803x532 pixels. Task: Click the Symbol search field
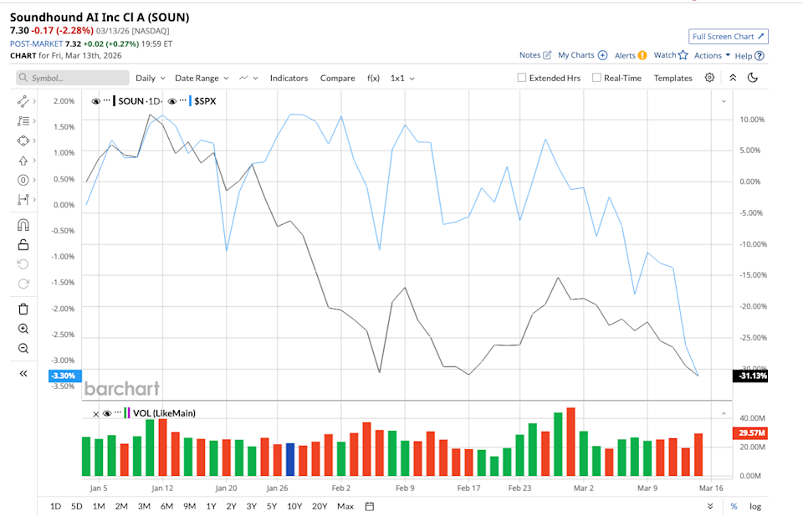pyautogui.click(x=73, y=78)
